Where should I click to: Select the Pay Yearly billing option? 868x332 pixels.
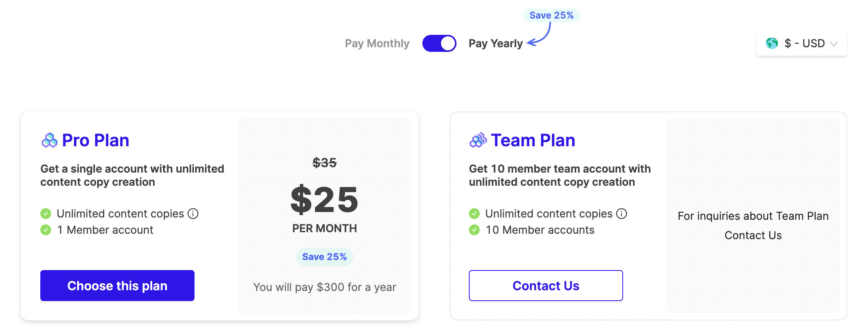coord(496,43)
